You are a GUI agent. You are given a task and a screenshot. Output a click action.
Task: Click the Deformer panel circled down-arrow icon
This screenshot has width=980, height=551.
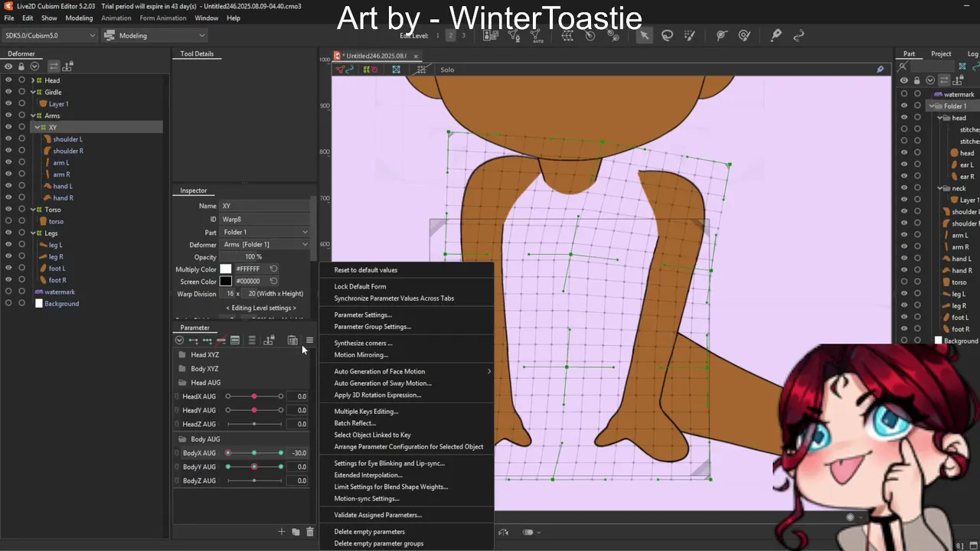(34, 66)
